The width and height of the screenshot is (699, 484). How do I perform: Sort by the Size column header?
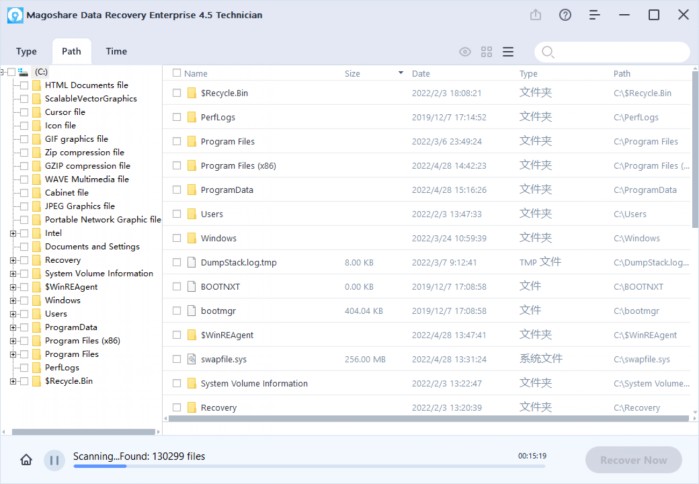pyautogui.click(x=352, y=74)
